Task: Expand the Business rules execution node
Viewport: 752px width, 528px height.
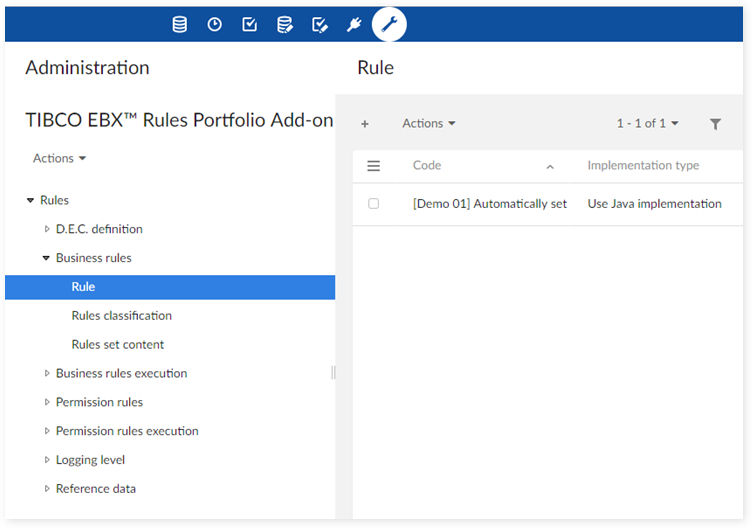Action: pyautogui.click(x=47, y=373)
